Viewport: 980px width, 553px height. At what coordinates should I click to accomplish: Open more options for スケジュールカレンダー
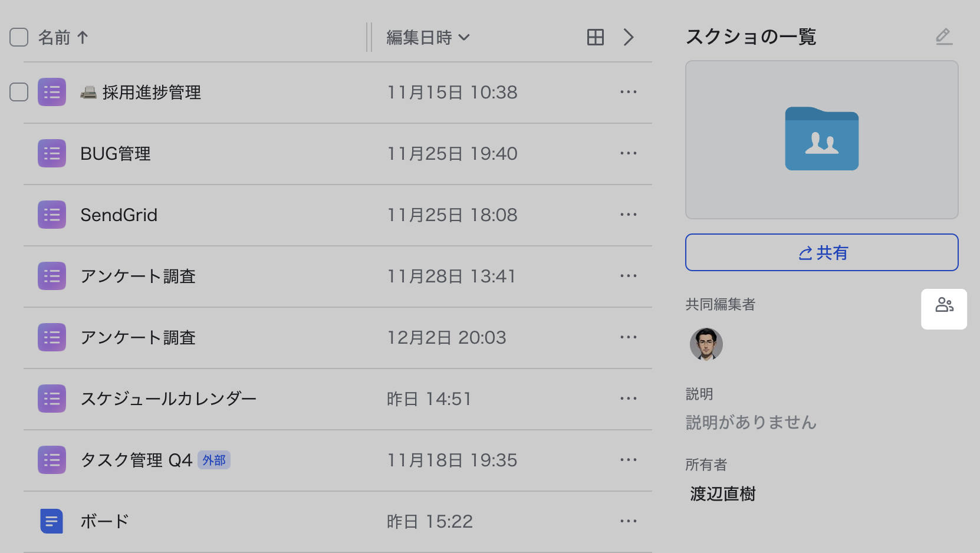click(629, 399)
